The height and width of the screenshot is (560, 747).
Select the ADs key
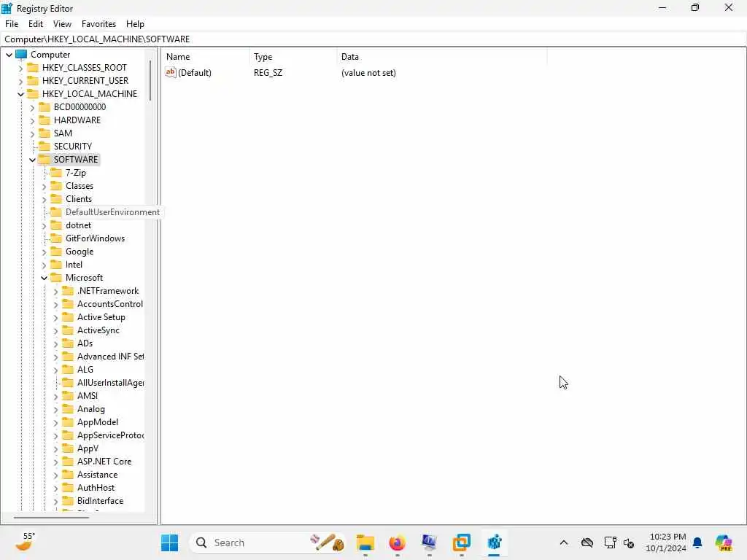tap(85, 343)
